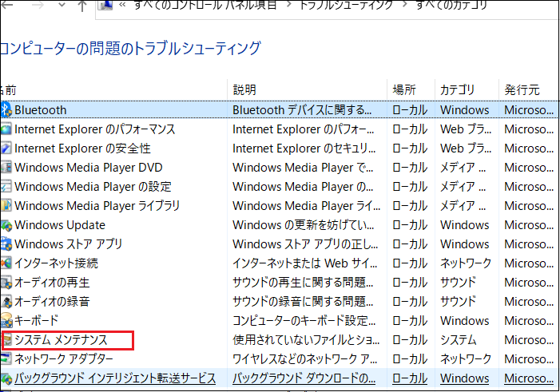This screenshot has width=560, height=392.
Task: Select Windows Media Player の設定
Action: [x=93, y=187]
